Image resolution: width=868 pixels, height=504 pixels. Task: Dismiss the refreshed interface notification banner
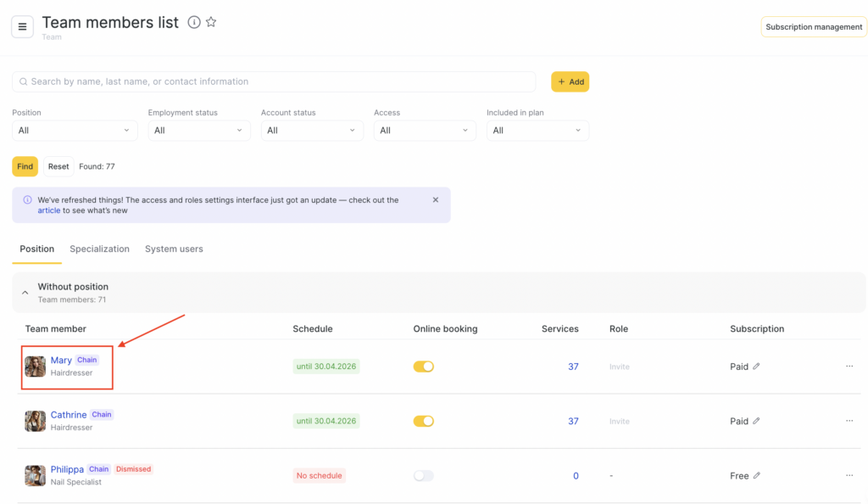[436, 200]
